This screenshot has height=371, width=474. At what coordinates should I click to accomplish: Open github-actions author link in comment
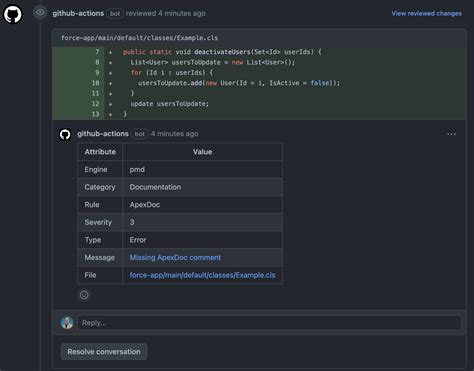103,134
